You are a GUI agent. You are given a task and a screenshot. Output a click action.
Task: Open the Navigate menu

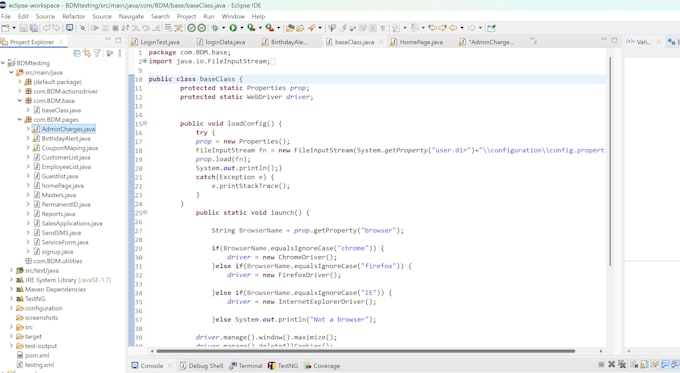point(131,16)
